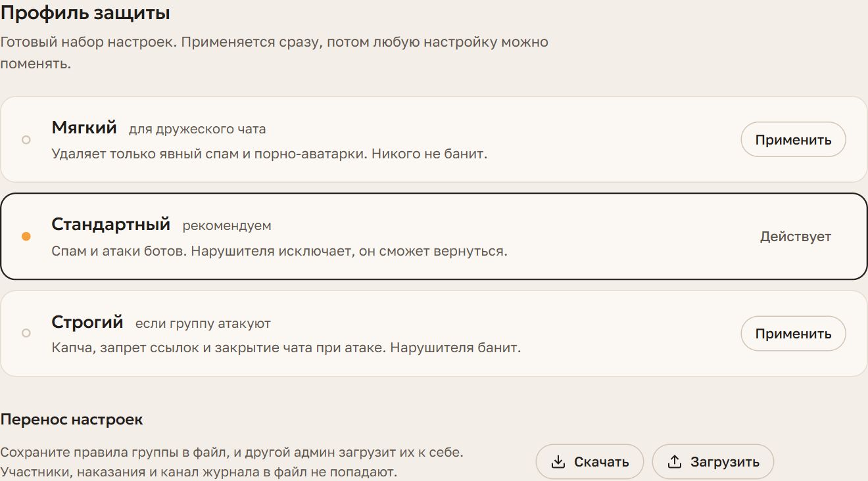Click the 'если группу атакуют' caption
Image resolution: width=868 pixels, height=481 pixels.
[x=203, y=323]
